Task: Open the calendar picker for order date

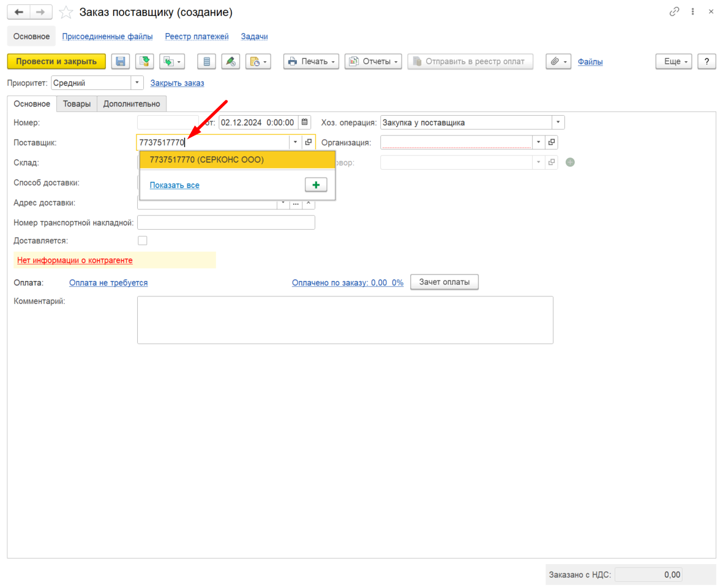Action: click(305, 123)
